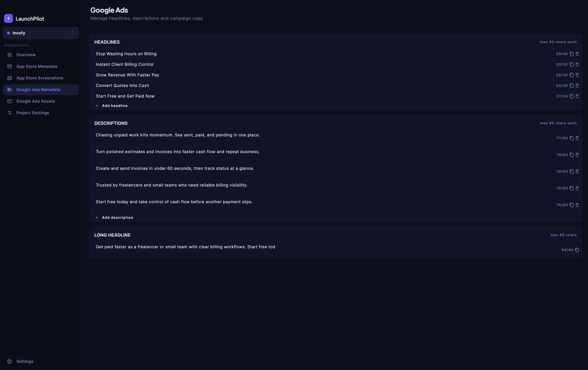The image size is (588, 370).
Task: Copy the long headline text
Action: 577,250
